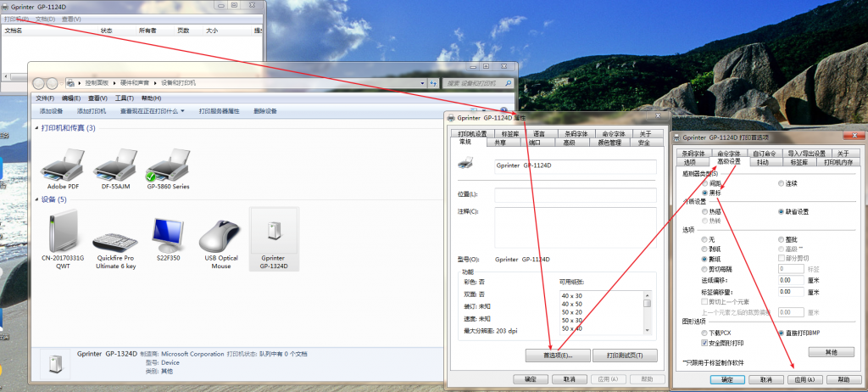This screenshot has width=868, height=392.
Task: Select the Gprinter GP-1324D device icon
Action: (x=274, y=238)
